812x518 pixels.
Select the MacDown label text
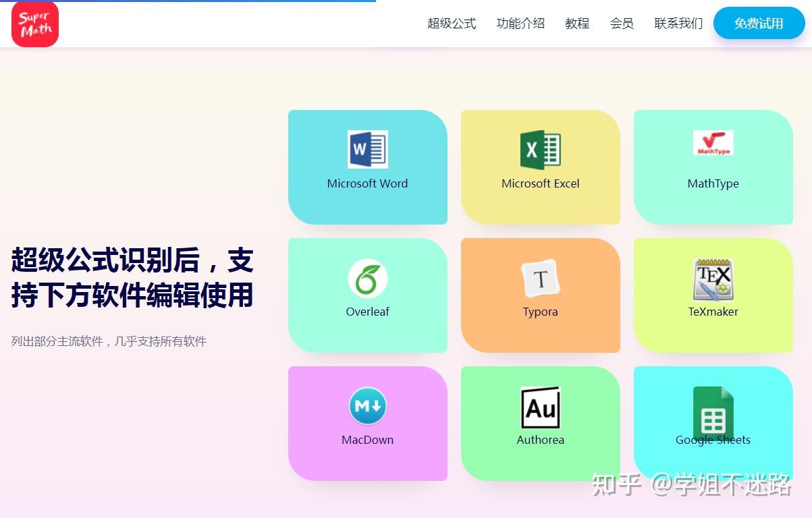(367, 440)
